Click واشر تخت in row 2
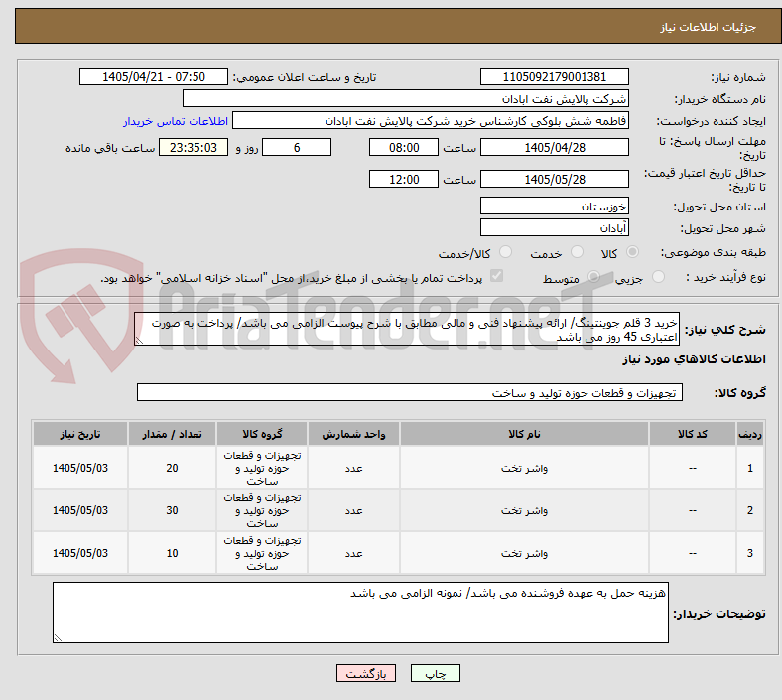782x700 pixels. (524, 511)
